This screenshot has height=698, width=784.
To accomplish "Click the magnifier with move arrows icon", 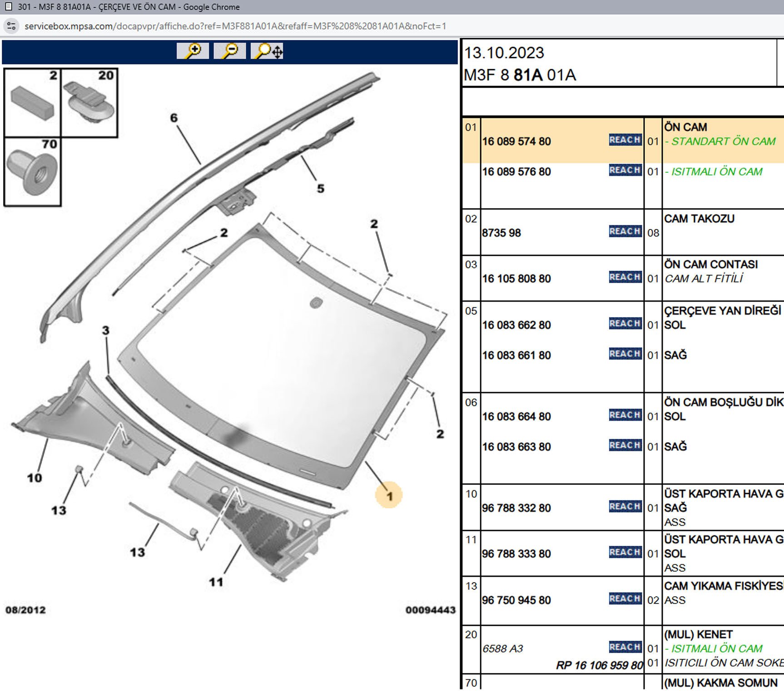I will coord(267,51).
